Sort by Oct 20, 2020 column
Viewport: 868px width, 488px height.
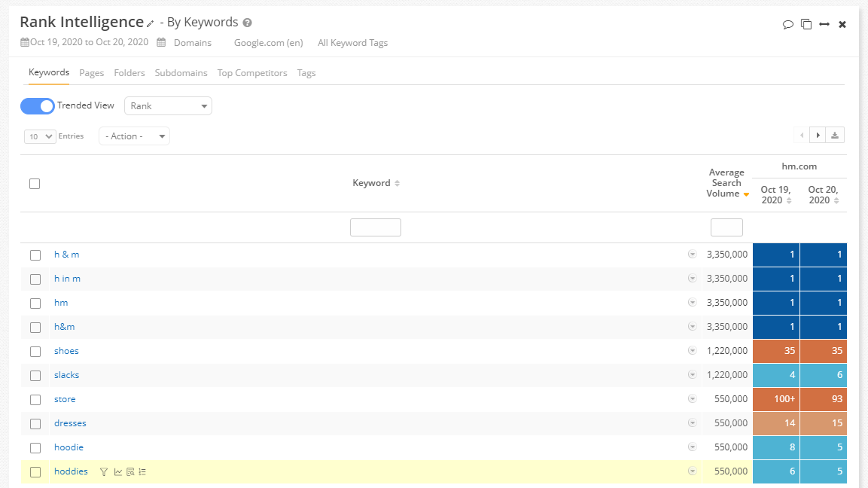[x=836, y=200]
